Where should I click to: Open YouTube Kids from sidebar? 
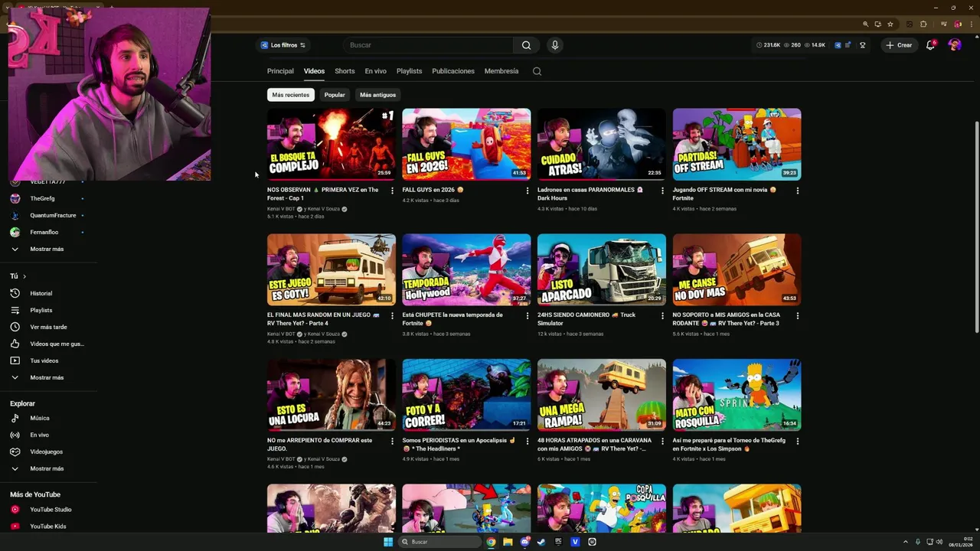47,527
